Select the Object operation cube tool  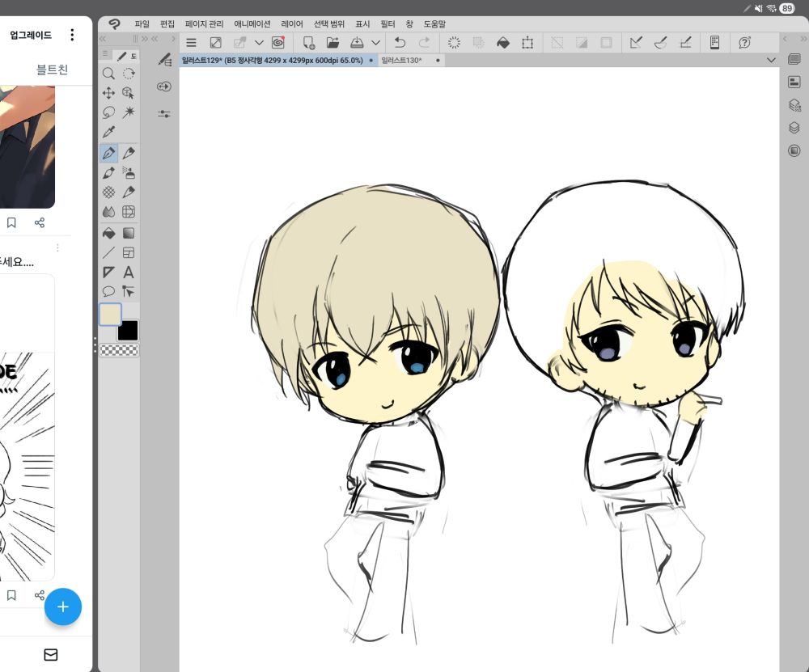coord(129,93)
